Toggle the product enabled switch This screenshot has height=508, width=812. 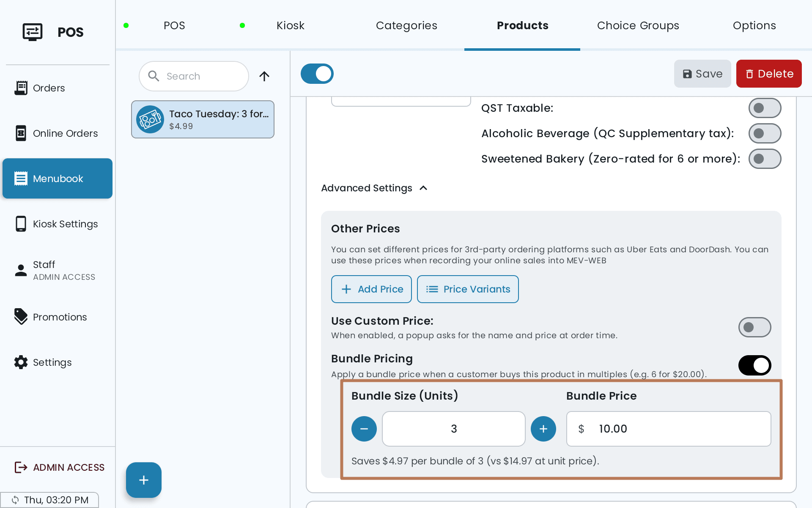tap(317, 74)
